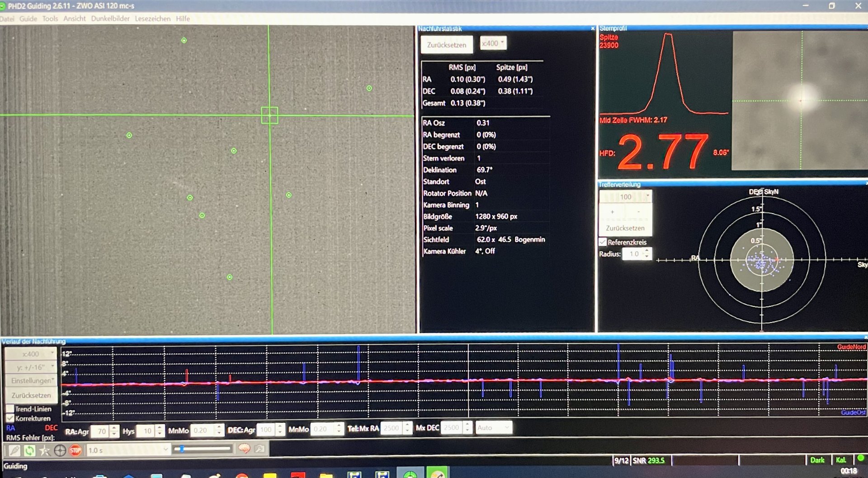
Task: Click the RA:Agr input field
Action: [x=100, y=431]
